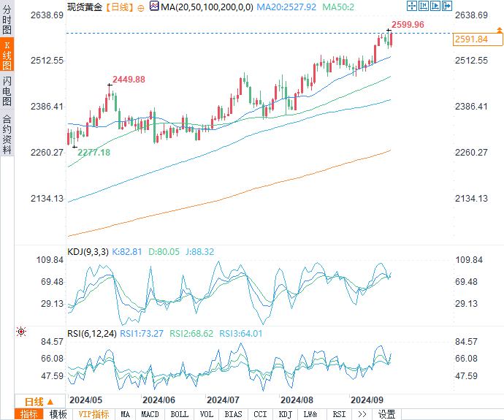Viewport: 504px width, 420px height.
Task: Switch to the 模板 bottom tab
Action: (58, 414)
